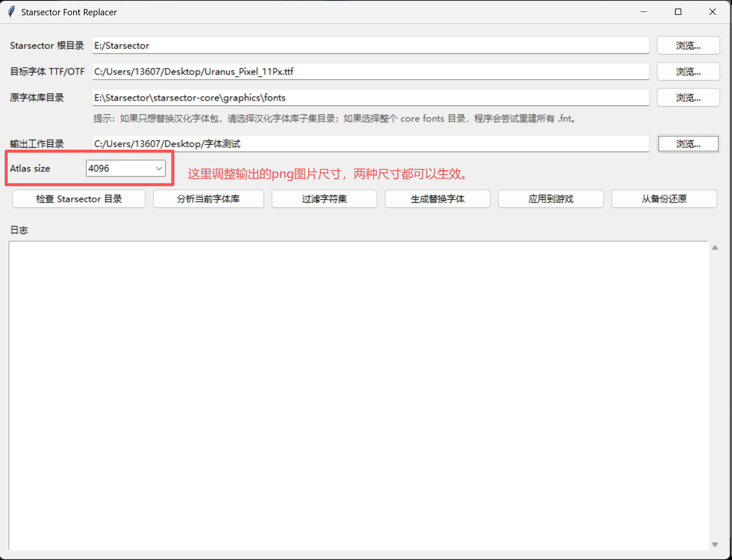Click the 日志 label

point(19,230)
